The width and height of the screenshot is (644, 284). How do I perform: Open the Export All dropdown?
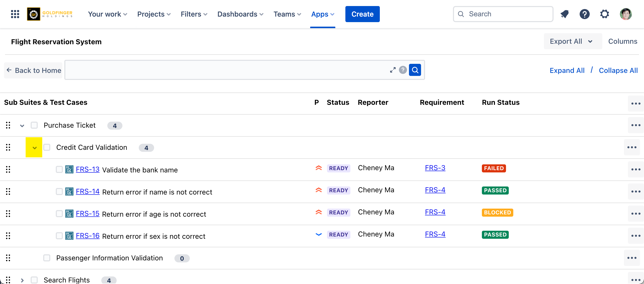[572, 41]
